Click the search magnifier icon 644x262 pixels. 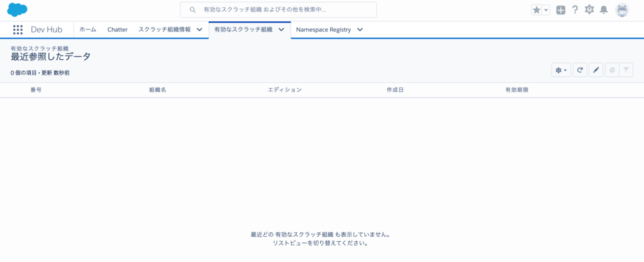click(192, 9)
